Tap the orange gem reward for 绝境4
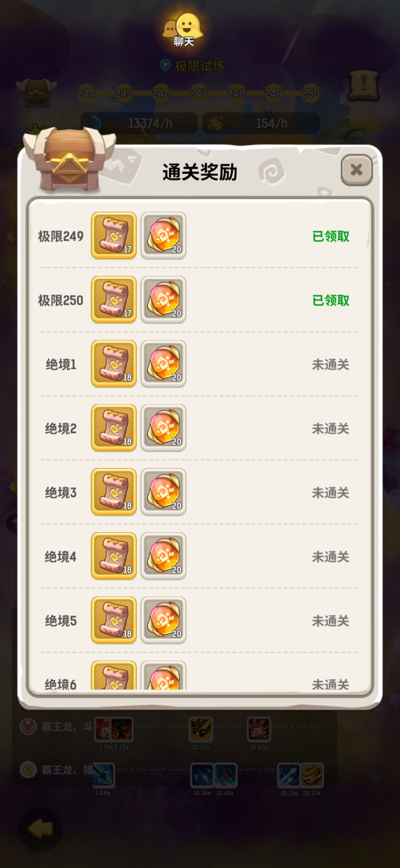This screenshot has height=868, width=400. [163, 556]
